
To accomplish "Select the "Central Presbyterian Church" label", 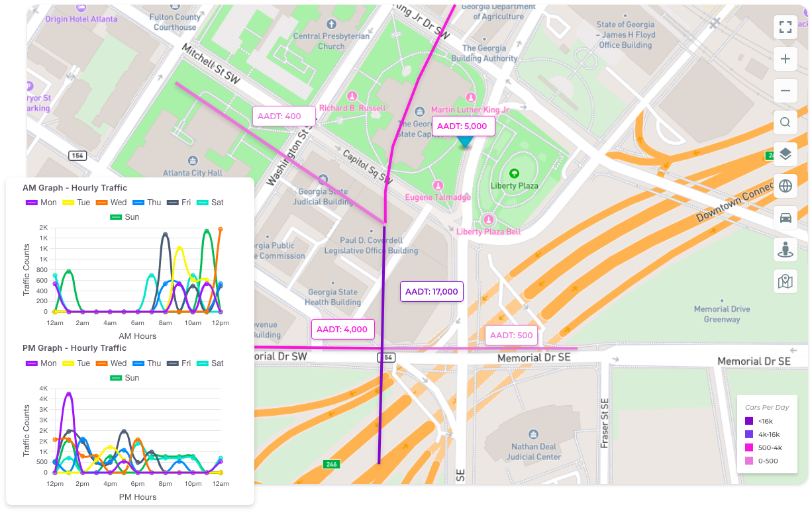I will (x=331, y=42).
